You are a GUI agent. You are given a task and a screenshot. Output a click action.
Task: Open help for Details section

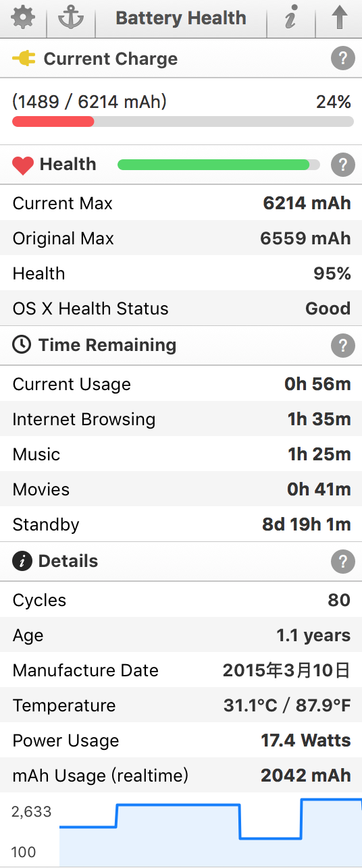click(343, 561)
